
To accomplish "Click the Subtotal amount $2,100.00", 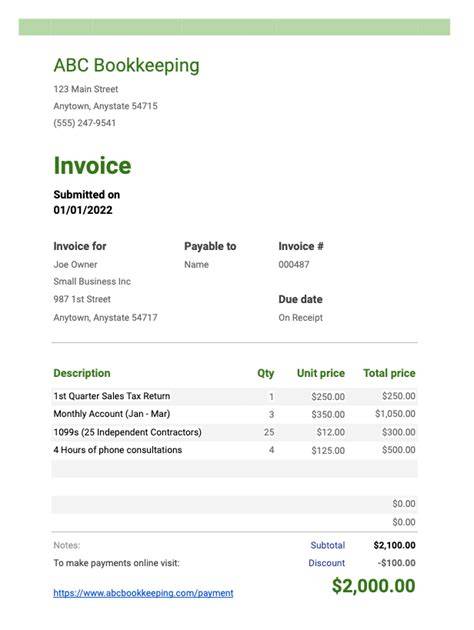I will pyautogui.click(x=394, y=545).
